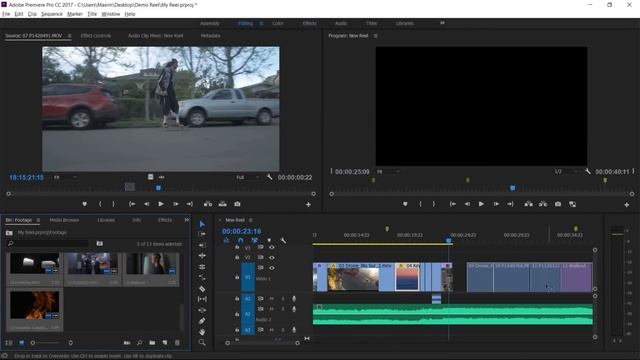Mark In point in Source monitor
Image resolution: width=640 pixels, height=360 pixels.
(x=100, y=204)
